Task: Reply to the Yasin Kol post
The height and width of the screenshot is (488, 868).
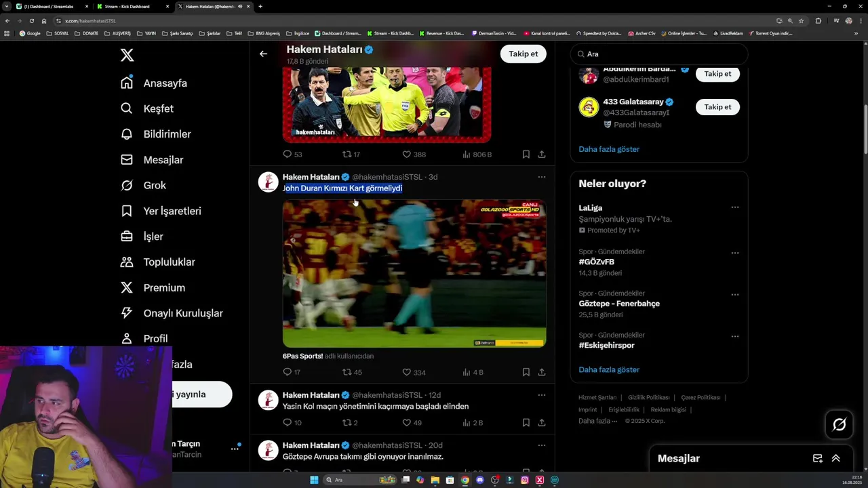Action: point(288,422)
